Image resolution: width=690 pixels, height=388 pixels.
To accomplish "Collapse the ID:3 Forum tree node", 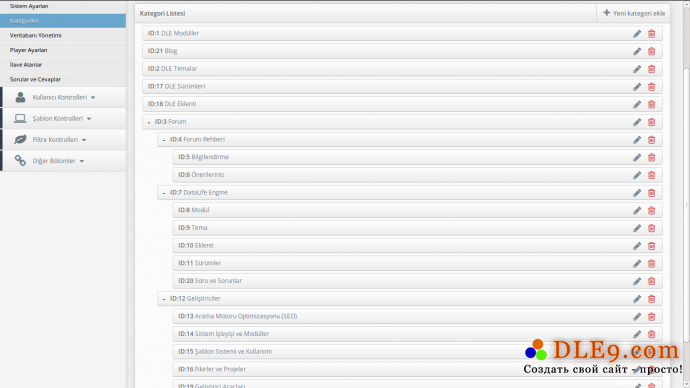I will pos(149,122).
